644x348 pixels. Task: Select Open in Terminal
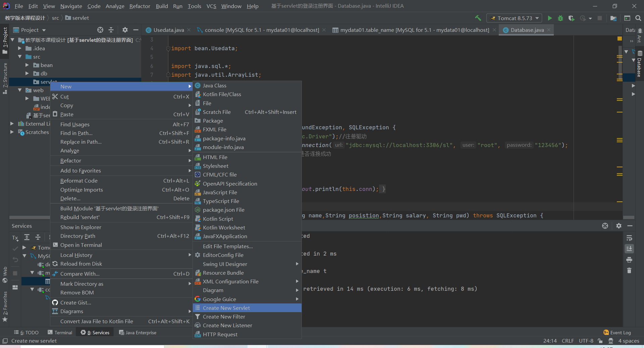(x=121, y=245)
